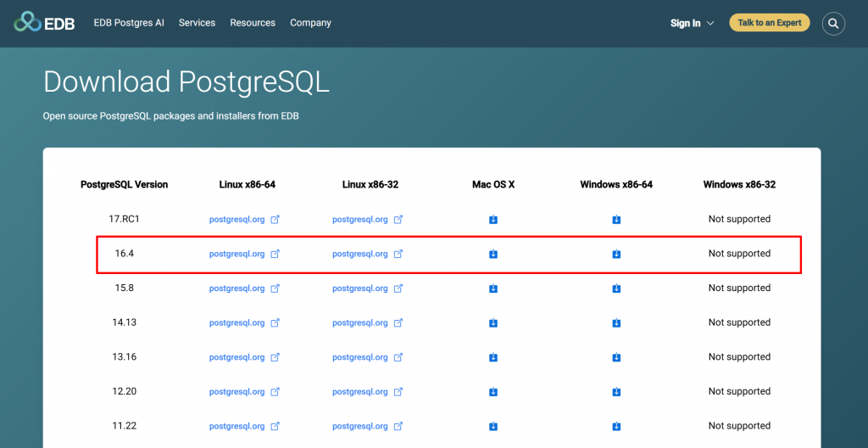Open the EDB Postgres AI menu
This screenshot has width=868, height=448.
(129, 23)
